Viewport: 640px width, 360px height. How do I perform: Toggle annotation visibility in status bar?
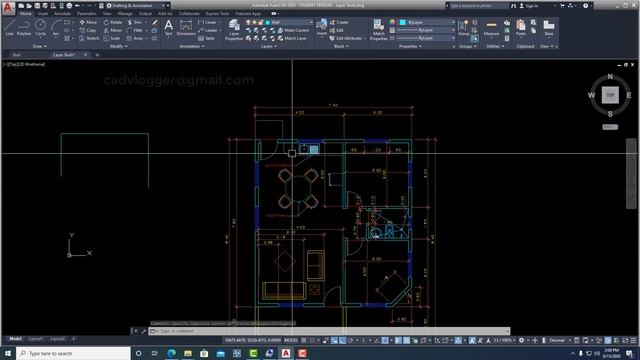coord(472,340)
